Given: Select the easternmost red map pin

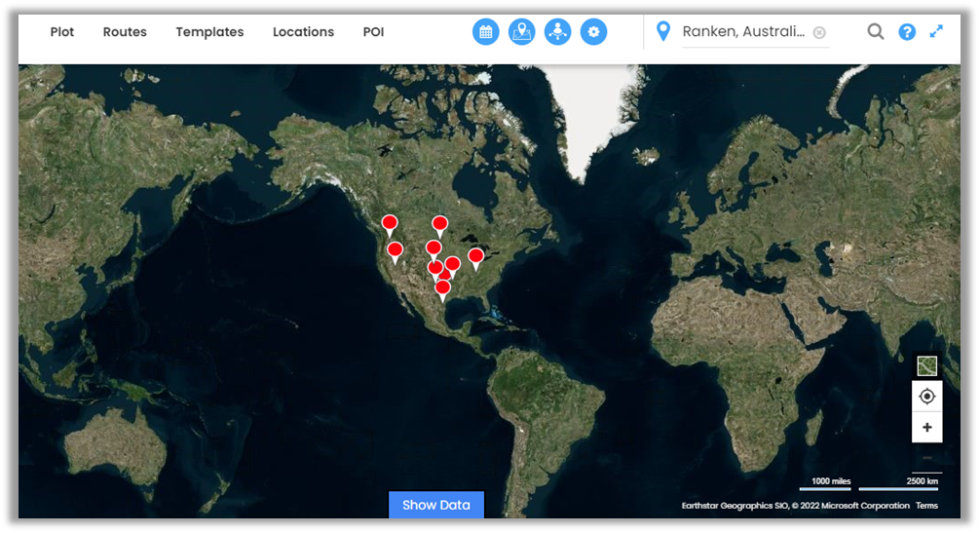Looking at the screenshot, I should coord(475,257).
